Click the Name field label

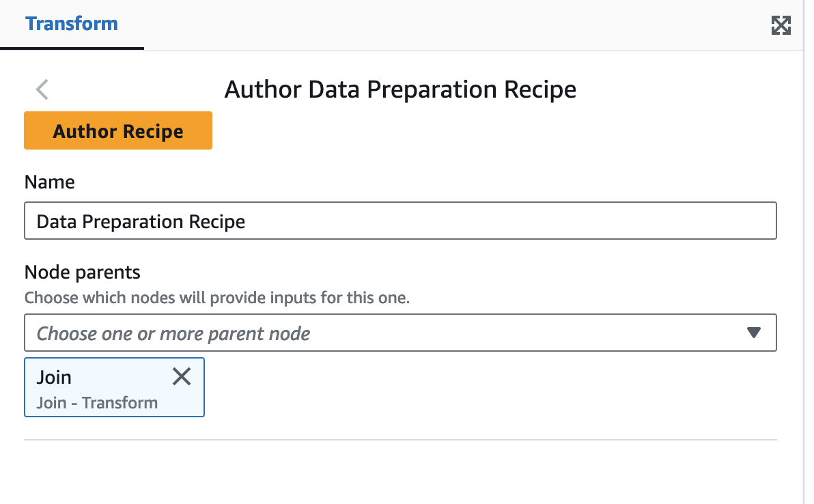49,182
